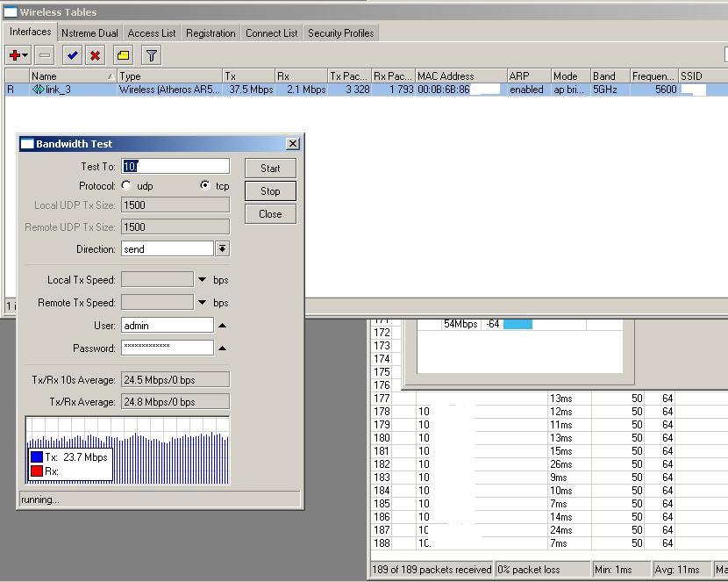Click the running... status text
Viewport: 728px width, 582px height.
coord(40,499)
